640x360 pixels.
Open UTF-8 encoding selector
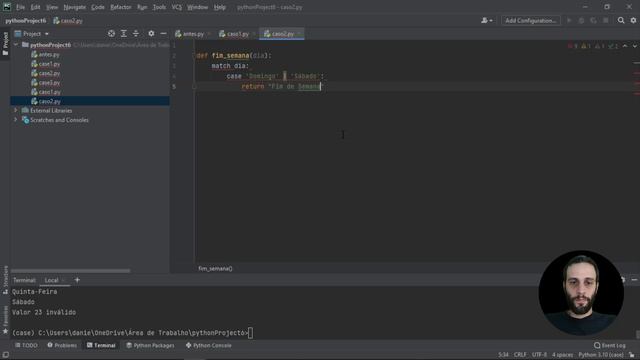pyautogui.click(x=539, y=355)
